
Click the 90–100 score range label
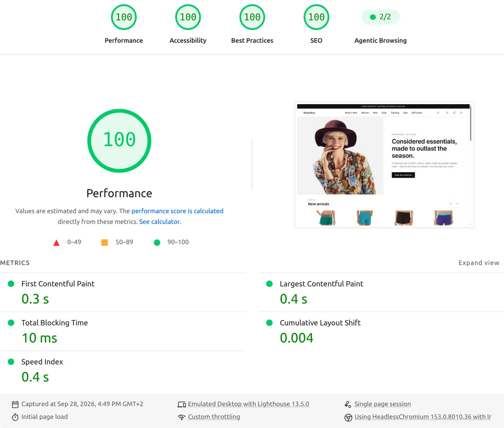[178, 242]
